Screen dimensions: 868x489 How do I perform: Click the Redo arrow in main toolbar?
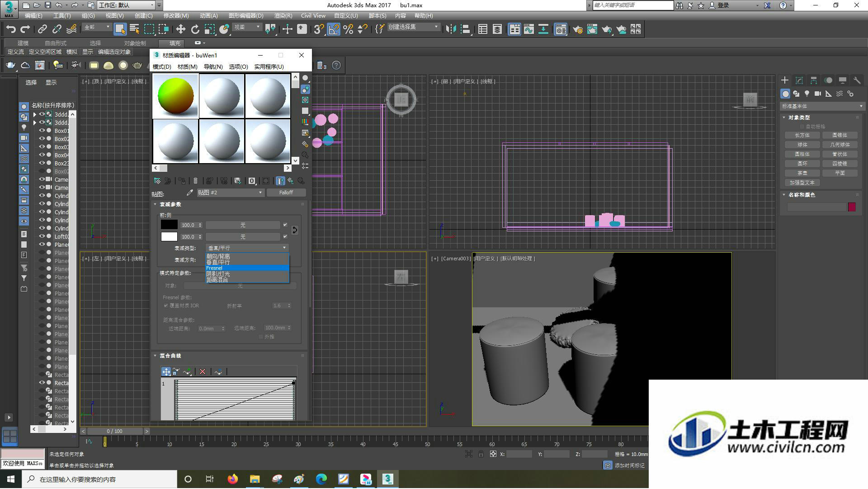pos(25,29)
